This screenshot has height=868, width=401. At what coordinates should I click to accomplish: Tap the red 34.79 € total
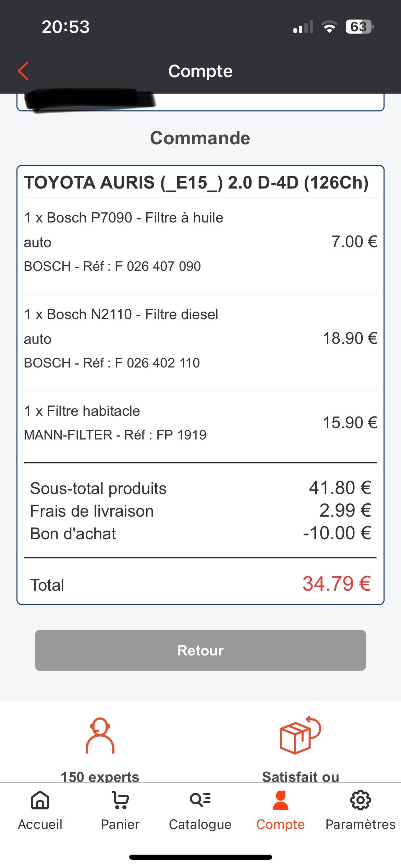click(336, 583)
